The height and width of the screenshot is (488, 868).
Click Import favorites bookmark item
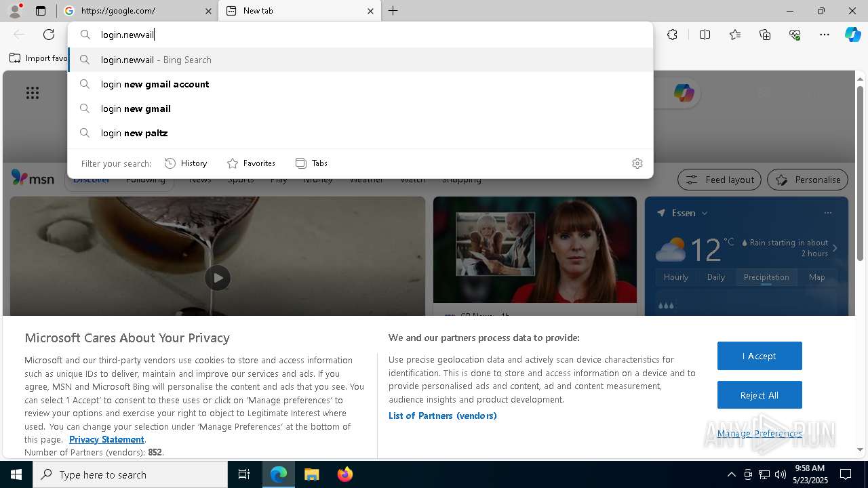pos(39,58)
